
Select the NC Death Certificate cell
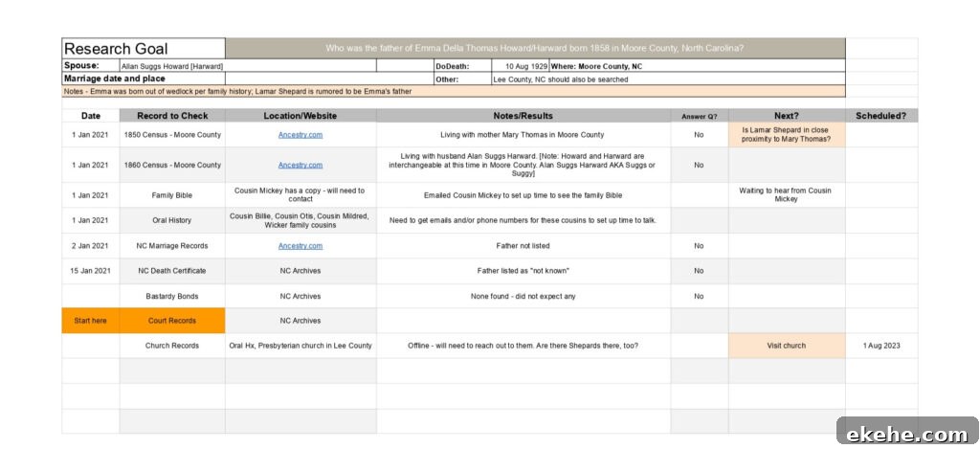pyautogui.click(x=172, y=271)
